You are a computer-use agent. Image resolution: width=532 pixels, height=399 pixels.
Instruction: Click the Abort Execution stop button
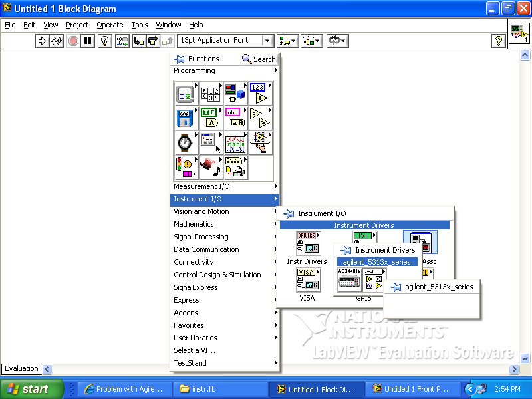tap(73, 41)
